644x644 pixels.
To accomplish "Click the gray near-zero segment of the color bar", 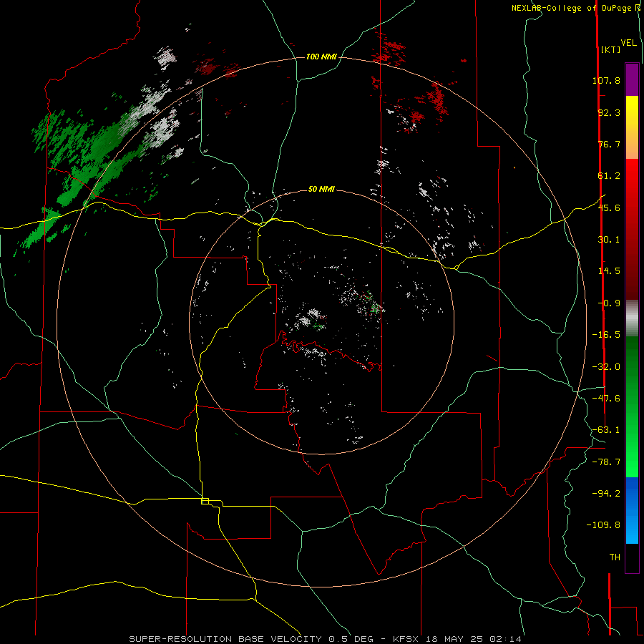I will pos(632,318).
